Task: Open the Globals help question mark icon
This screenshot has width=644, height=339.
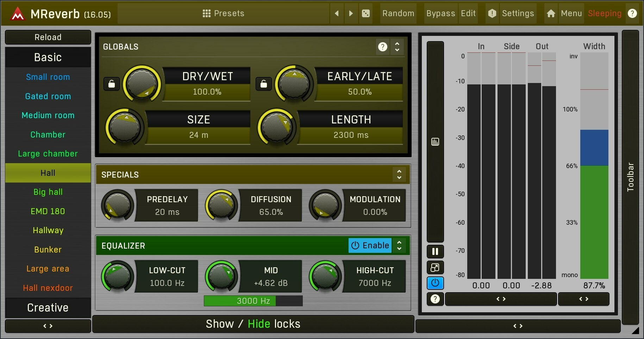Action: [382, 47]
